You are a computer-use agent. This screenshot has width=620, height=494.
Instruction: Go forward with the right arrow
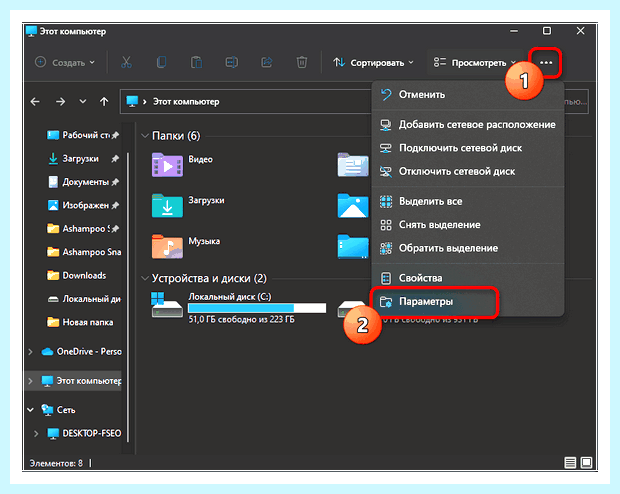click(60, 102)
